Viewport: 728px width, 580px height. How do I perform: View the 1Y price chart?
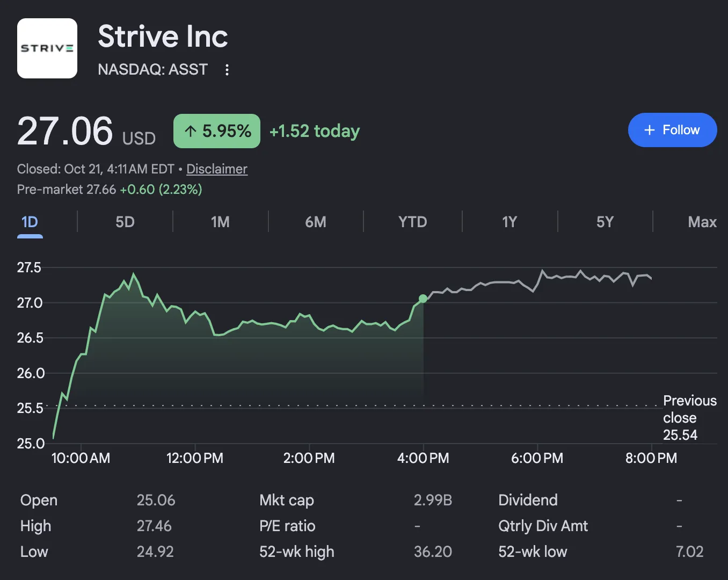[x=509, y=222]
